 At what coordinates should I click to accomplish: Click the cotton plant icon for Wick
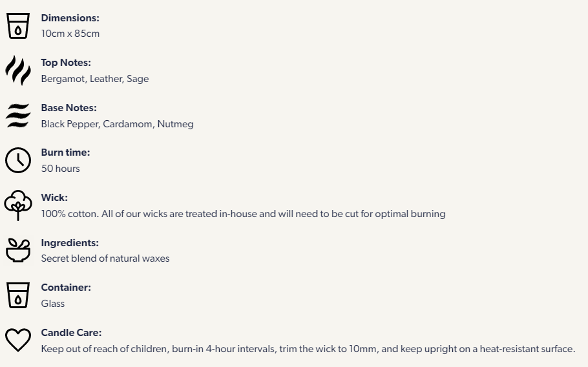click(18, 205)
